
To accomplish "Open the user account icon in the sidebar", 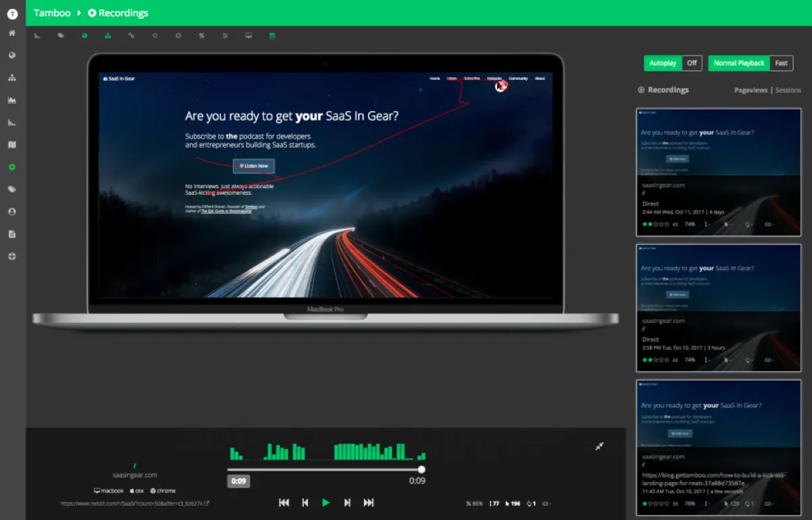I will click(x=12, y=212).
